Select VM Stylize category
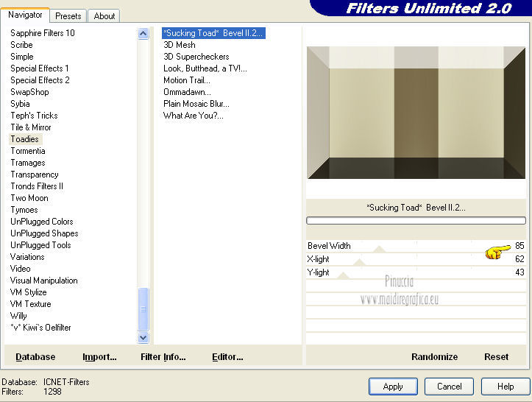This screenshot has height=402, width=532. tap(29, 292)
